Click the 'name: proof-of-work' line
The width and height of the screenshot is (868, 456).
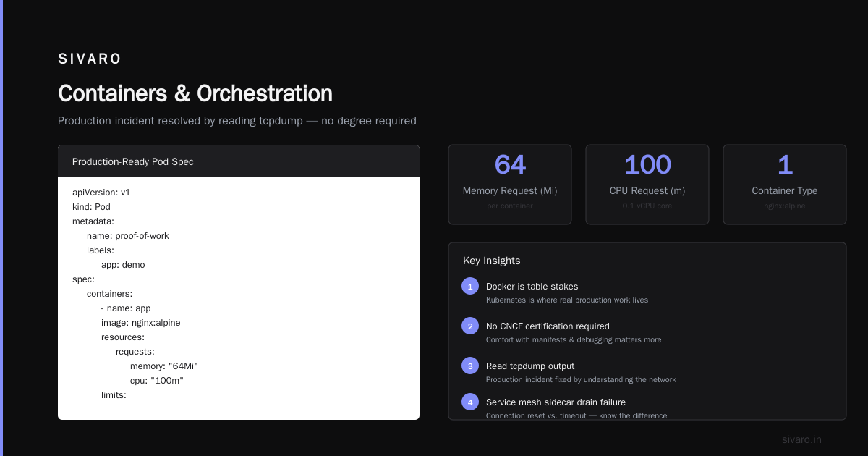click(128, 236)
